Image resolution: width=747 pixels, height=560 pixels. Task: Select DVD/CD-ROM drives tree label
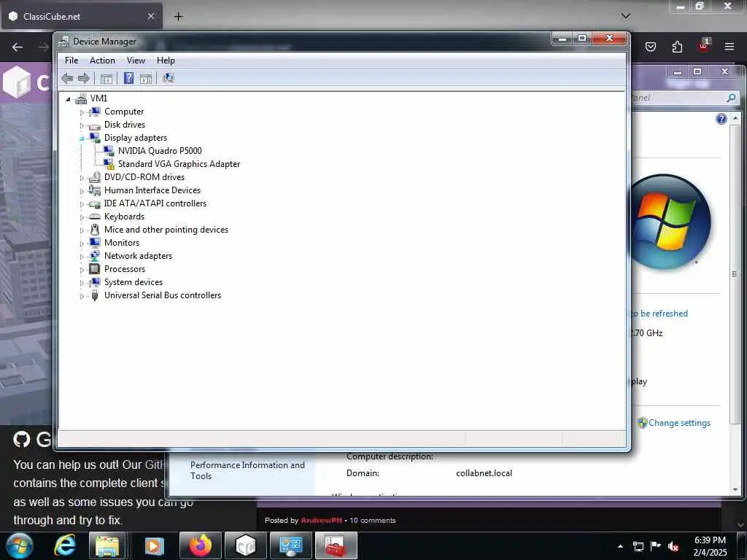[144, 177]
